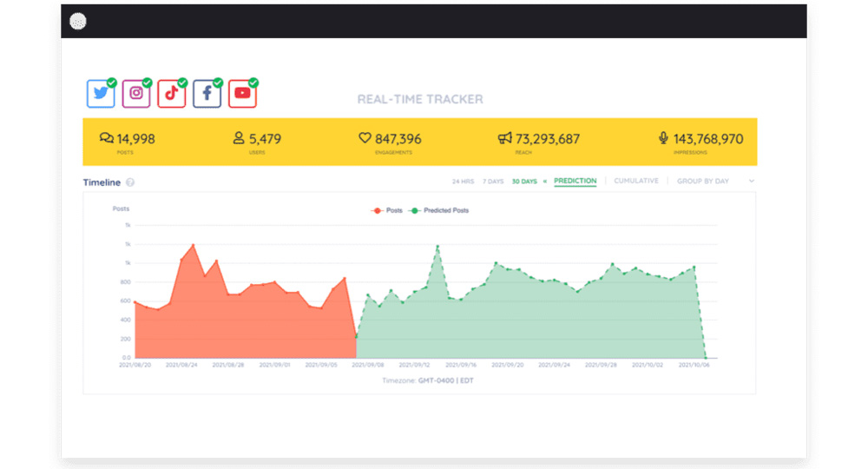Select the TikTok platform icon

[171, 94]
